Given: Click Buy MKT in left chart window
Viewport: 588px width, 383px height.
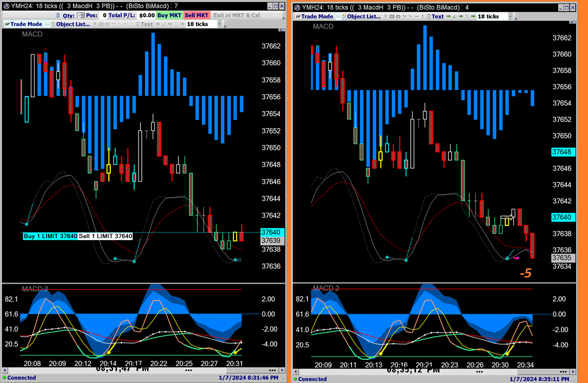Looking at the screenshot, I should click(x=170, y=15).
